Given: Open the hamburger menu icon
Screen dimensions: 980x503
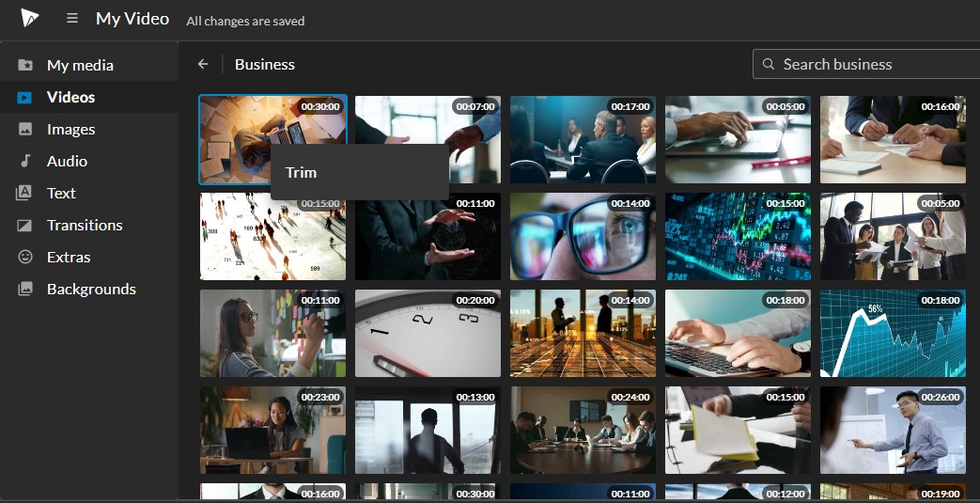Looking at the screenshot, I should click(72, 19).
